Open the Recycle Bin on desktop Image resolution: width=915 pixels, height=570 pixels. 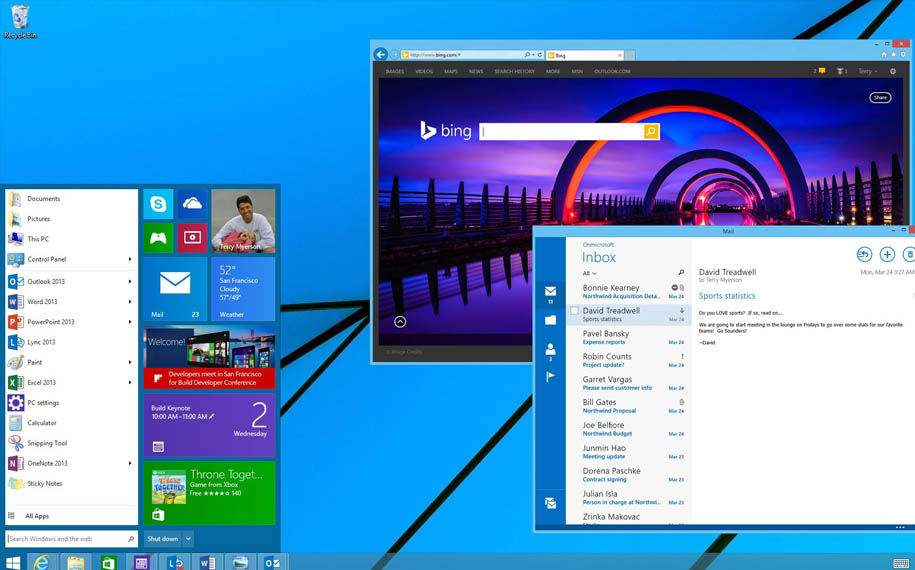click(20, 22)
